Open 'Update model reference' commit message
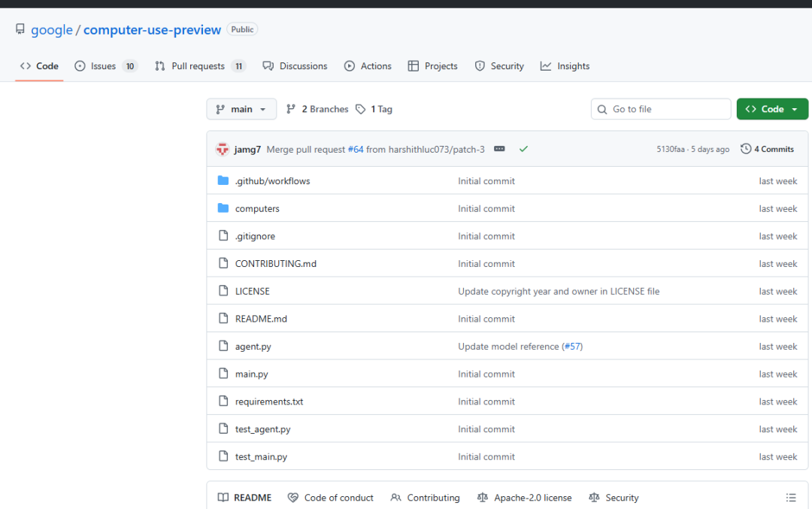 click(x=508, y=347)
